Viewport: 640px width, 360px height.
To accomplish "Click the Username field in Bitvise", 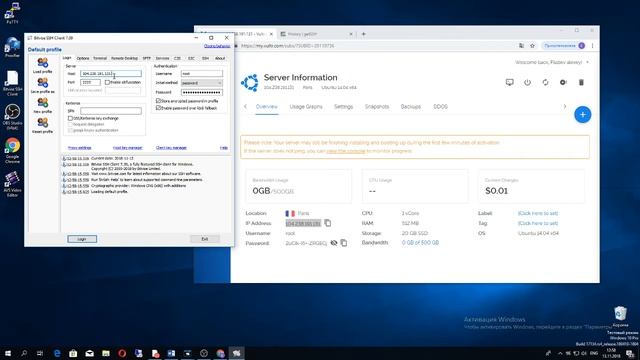I will click(202, 73).
